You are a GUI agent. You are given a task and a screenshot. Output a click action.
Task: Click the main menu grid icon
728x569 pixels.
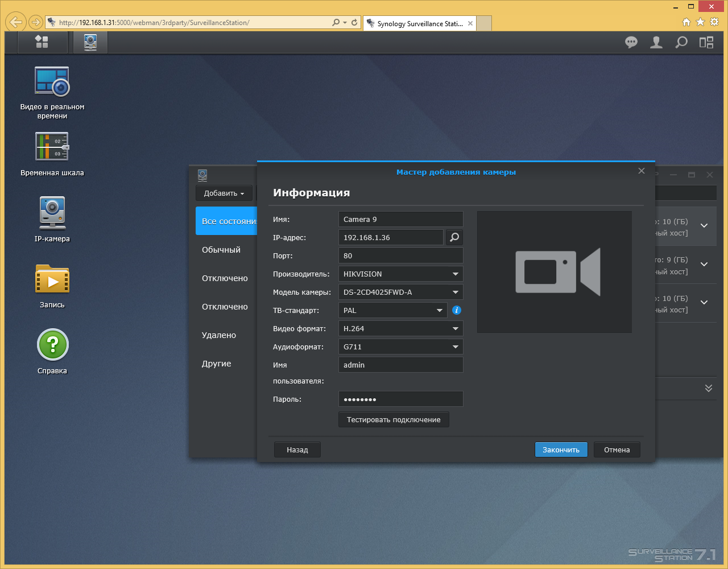pyautogui.click(x=42, y=42)
